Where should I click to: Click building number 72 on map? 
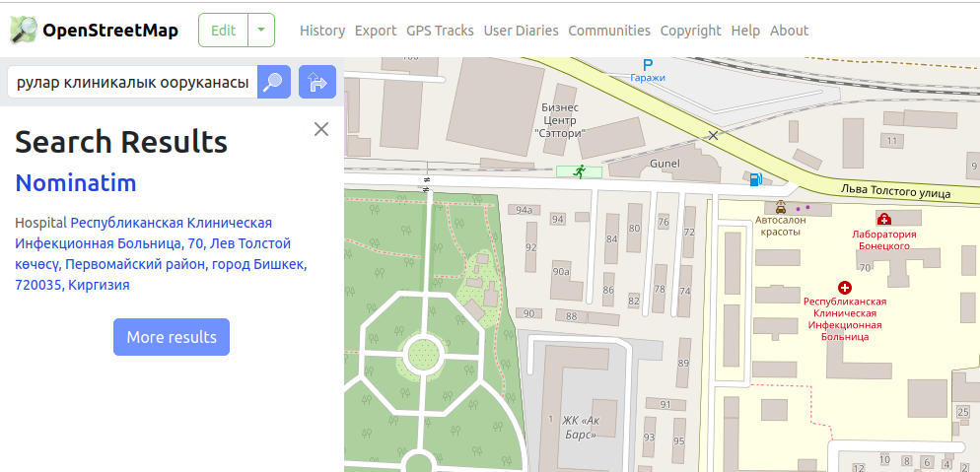pyautogui.click(x=689, y=233)
